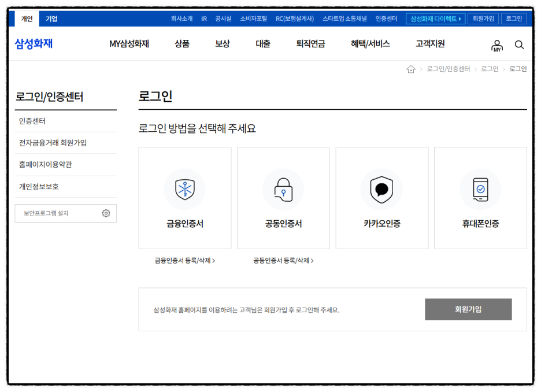The width and height of the screenshot is (541, 392).
Task: Click the 공시실 link
Action: [x=223, y=19]
